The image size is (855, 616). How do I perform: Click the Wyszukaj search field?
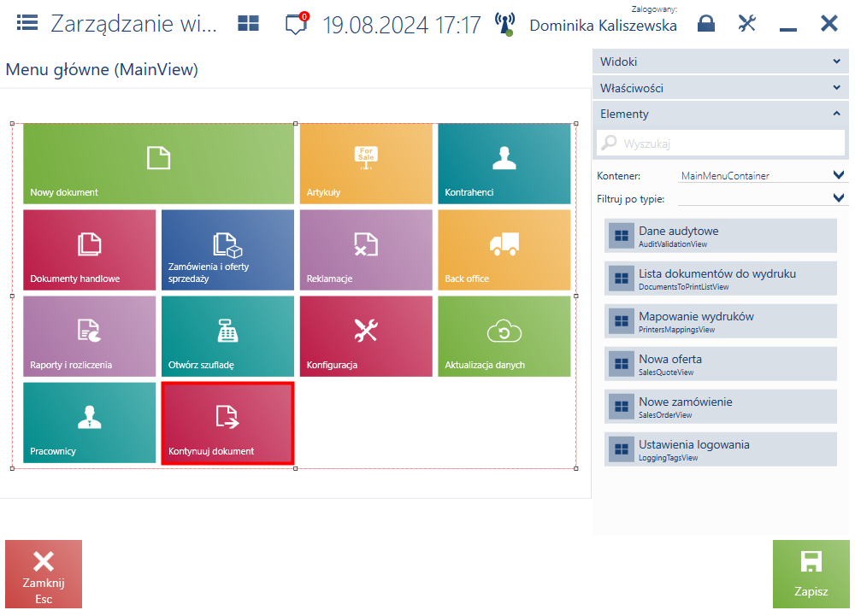pos(720,144)
